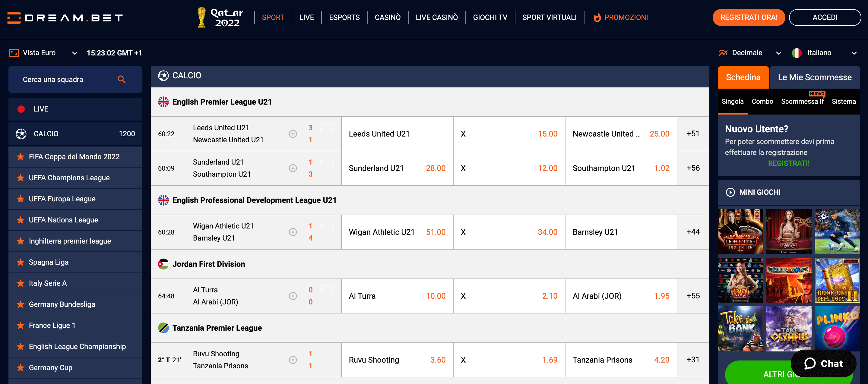This screenshot has width=868, height=384.
Task: Switch to the Schedina tab
Action: click(x=743, y=77)
